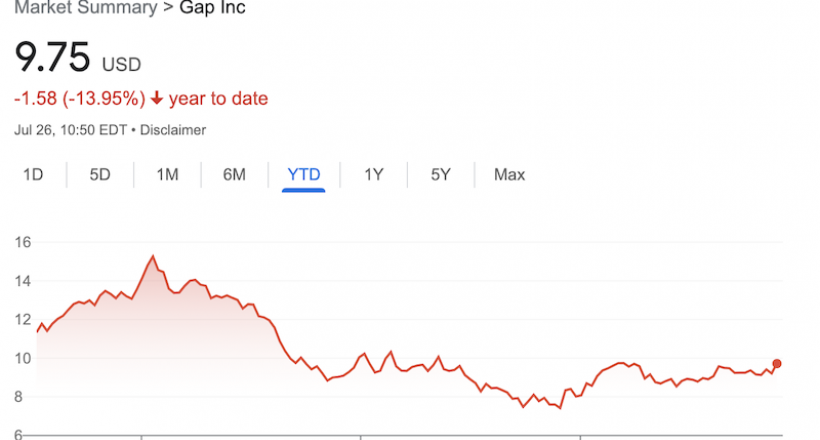This screenshot has height=440, width=820.
Task: Select the 1D time range tab
Action: pos(33,174)
